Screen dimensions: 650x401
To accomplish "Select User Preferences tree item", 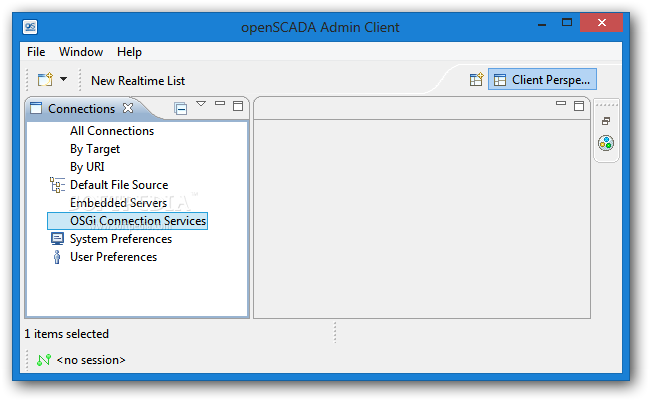I will 113,257.
